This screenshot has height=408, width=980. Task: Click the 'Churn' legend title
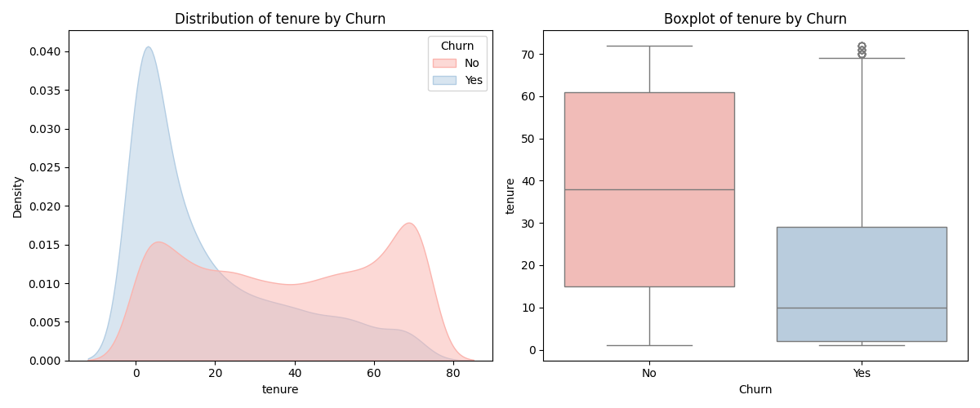click(457, 47)
